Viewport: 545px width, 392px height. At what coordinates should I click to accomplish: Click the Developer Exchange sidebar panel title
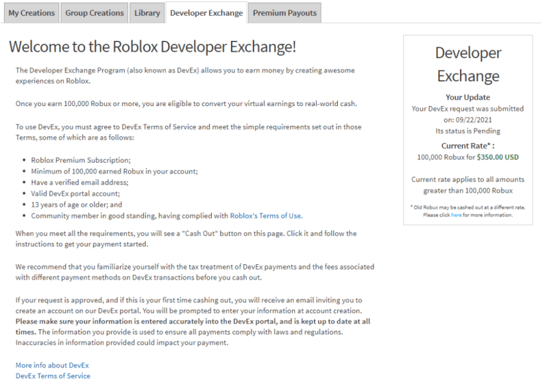pyautogui.click(x=467, y=65)
